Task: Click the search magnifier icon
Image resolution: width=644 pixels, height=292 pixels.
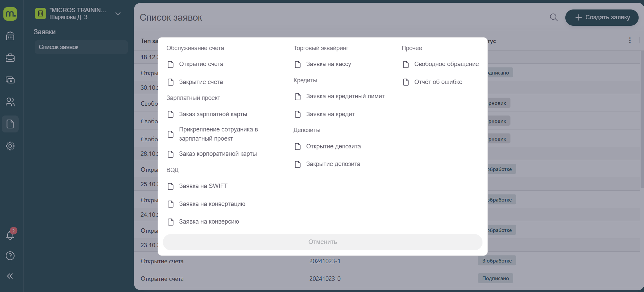Action: pos(554,17)
